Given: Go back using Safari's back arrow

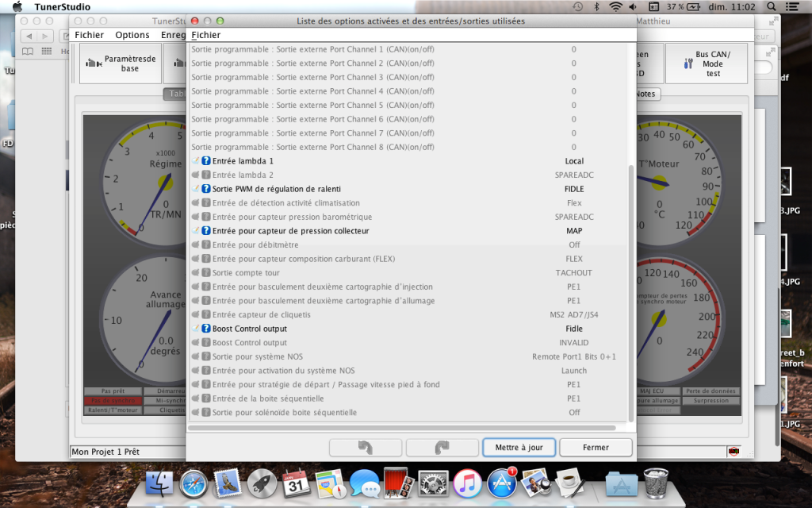Looking at the screenshot, I should [29, 36].
